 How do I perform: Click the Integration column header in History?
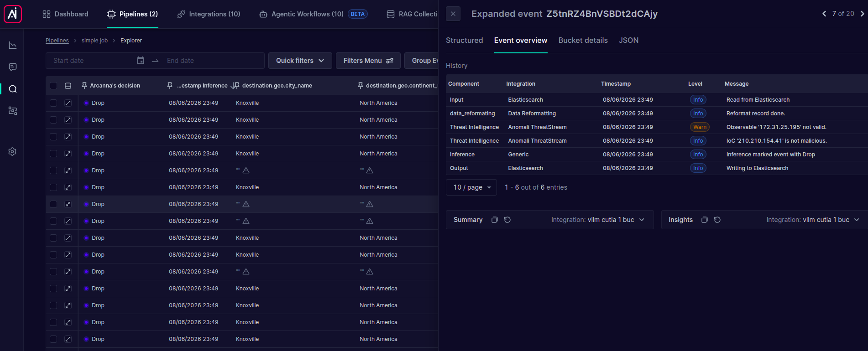521,84
